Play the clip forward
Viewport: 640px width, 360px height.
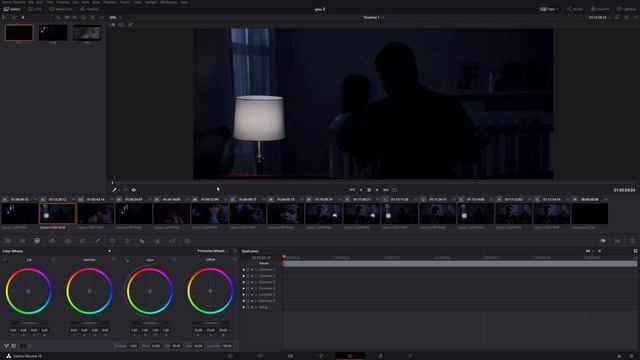click(x=377, y=190)
